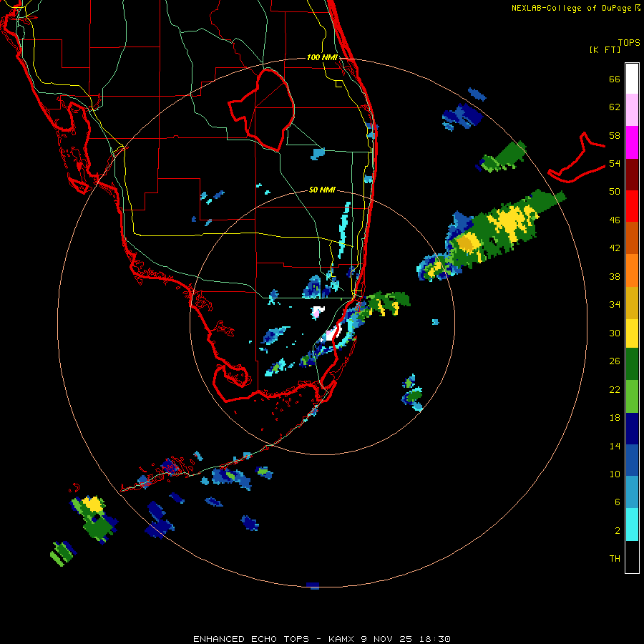644x644 pixels.
Task: Click the black TH swatch at legend bottom
Action: click(x=632, y=557)
